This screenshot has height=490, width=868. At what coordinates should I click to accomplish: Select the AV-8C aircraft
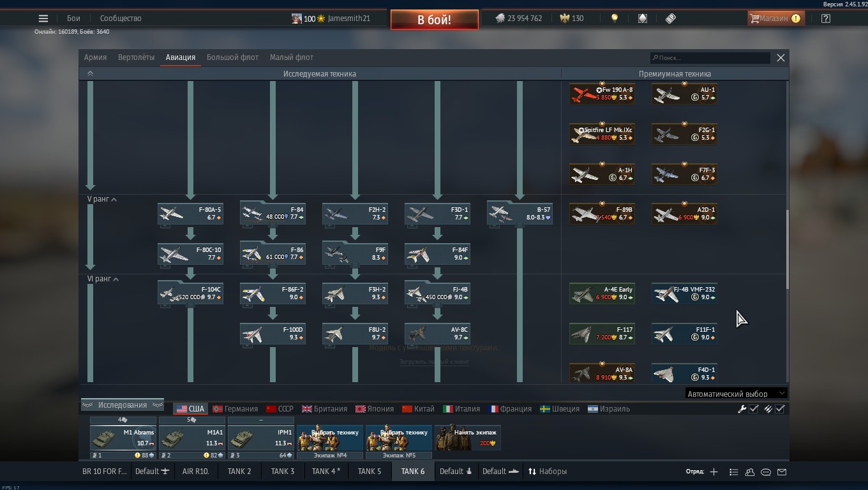(x=437, y=334)
